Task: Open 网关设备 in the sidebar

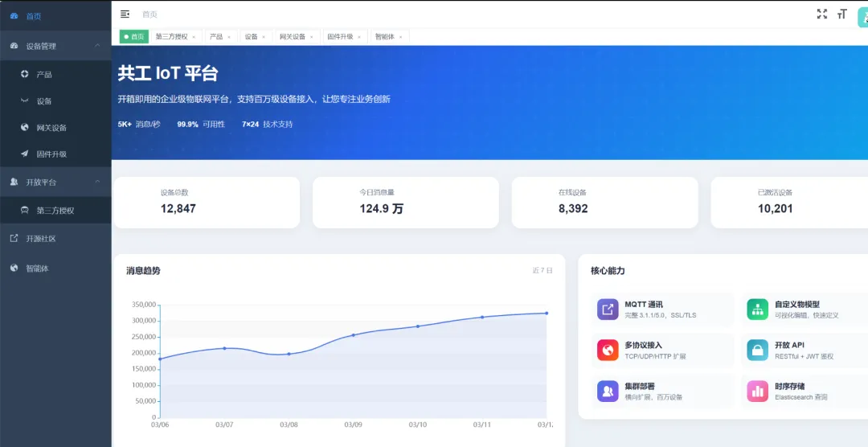Action: [x=55, y=127]
